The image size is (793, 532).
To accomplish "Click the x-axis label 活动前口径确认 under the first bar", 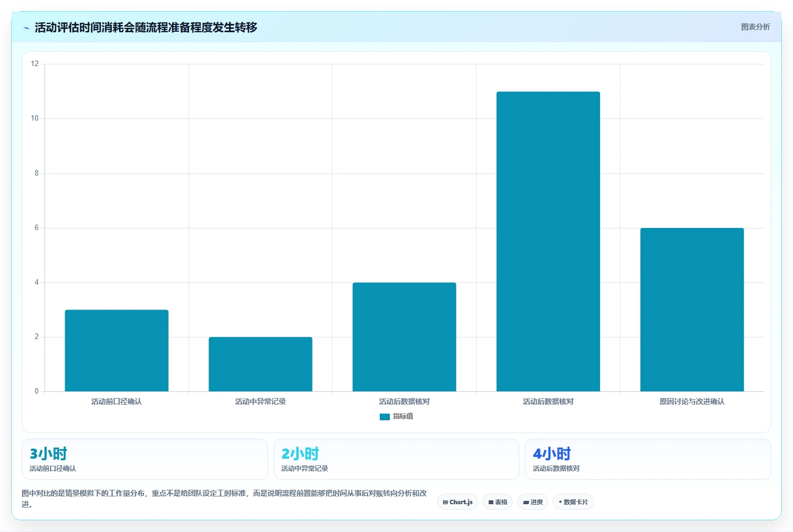I will click(x=117, y=401).
